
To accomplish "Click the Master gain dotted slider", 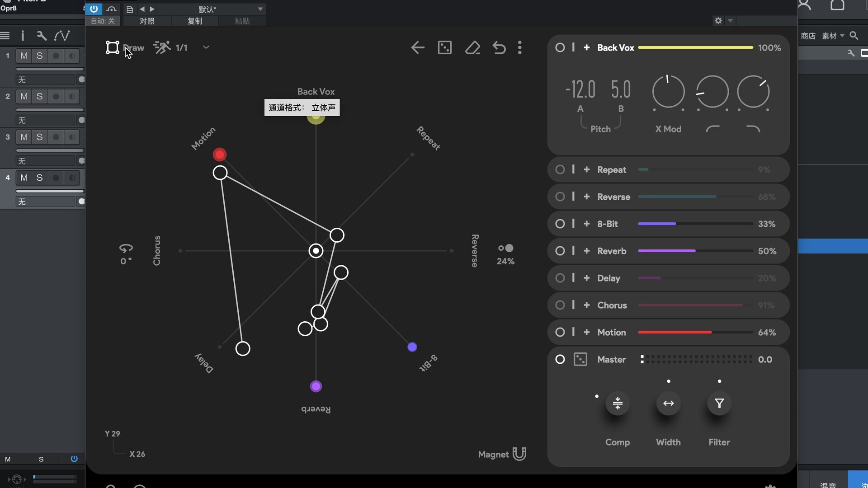I will click(696, 359).
